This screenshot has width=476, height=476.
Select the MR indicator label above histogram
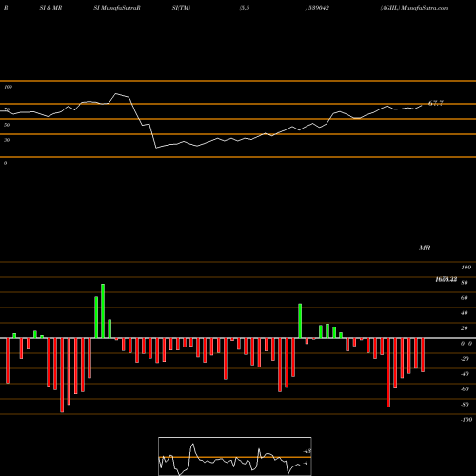click(x=425, y=248)
